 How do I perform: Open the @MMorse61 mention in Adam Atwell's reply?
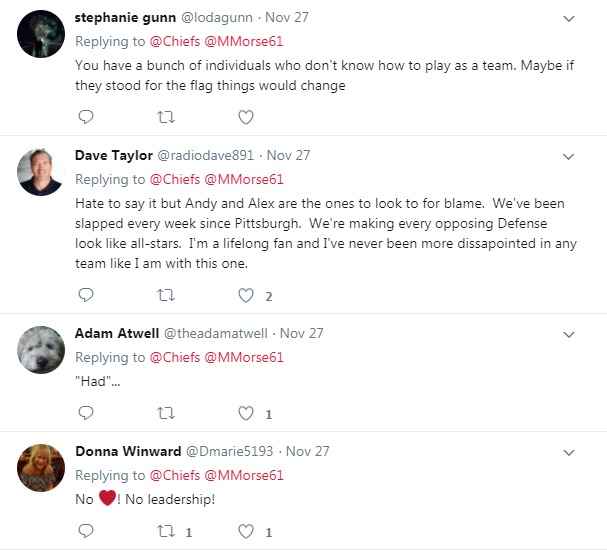[244, 357]
